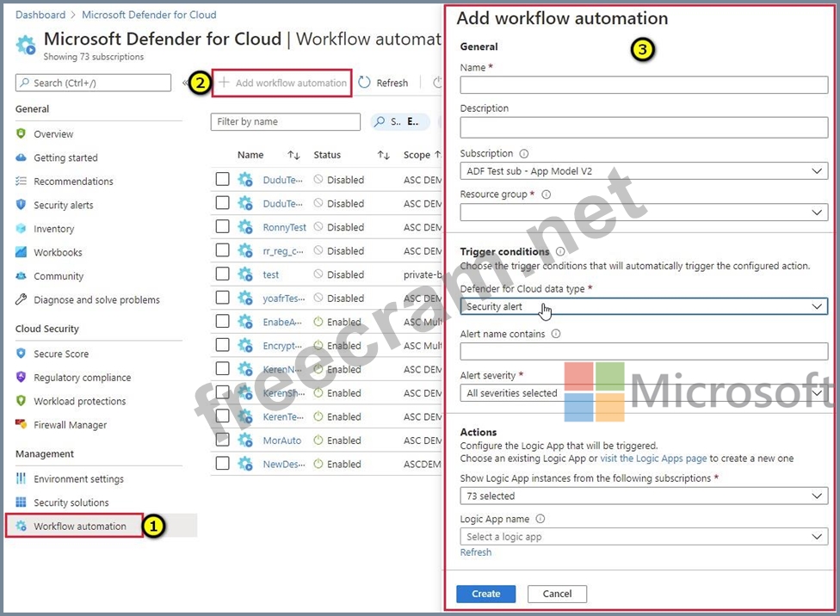The height and width of the screenshot is (616, 840).
Task: Tick the checkbox for the rr_reg_c row
Action: click(222, 250)
